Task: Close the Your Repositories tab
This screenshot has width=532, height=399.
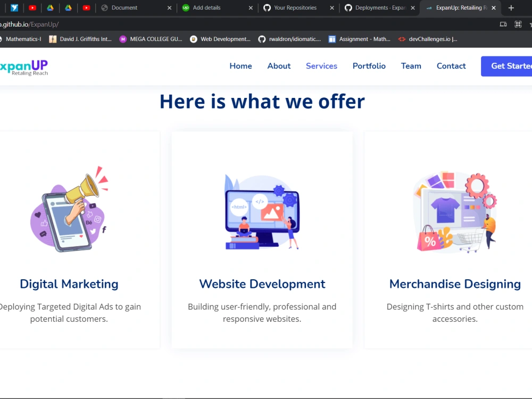Action: [332, 8]
